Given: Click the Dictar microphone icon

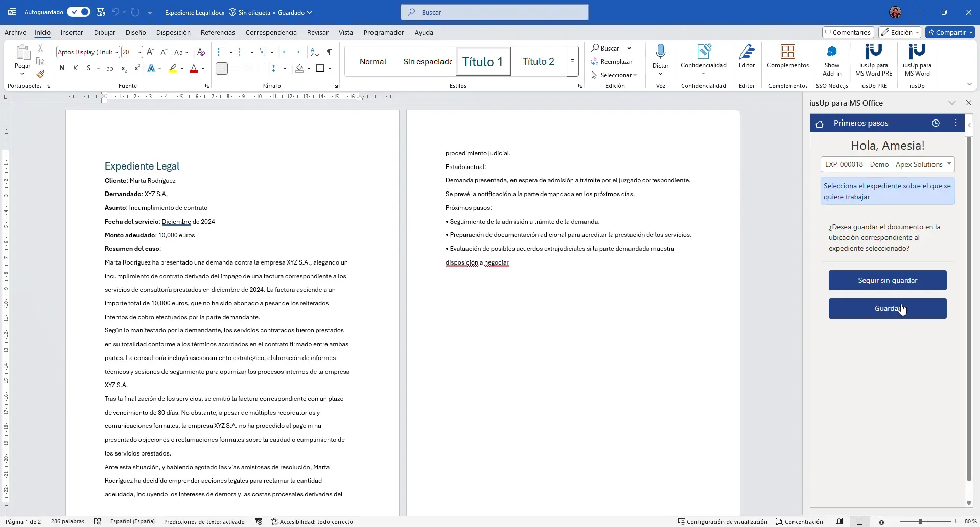Looking at the screenshot, I should pyautogui.click(x=660, y=52).
